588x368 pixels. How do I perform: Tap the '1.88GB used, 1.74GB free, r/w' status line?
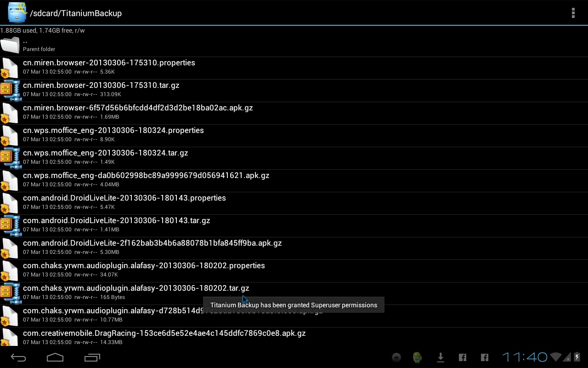tap(42, 30)
